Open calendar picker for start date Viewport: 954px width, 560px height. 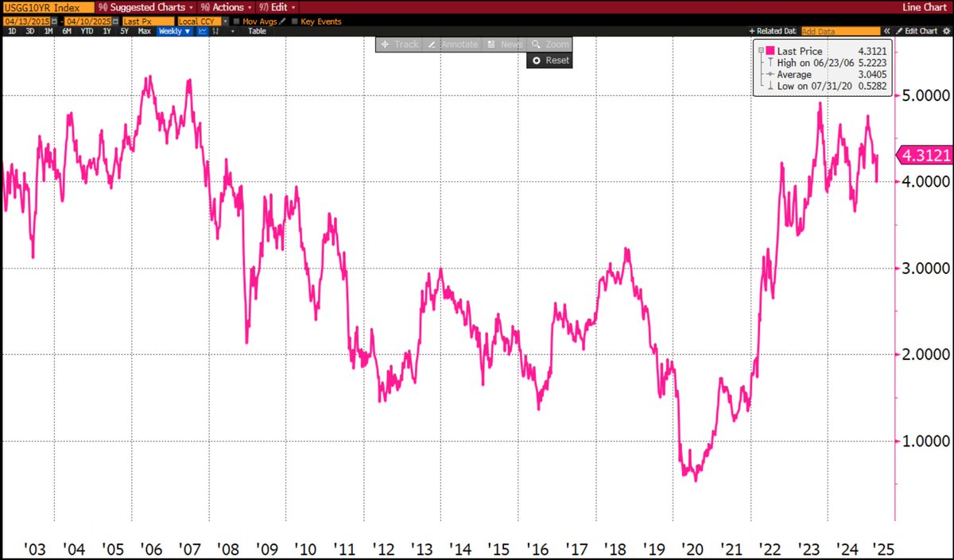(55, 21)
